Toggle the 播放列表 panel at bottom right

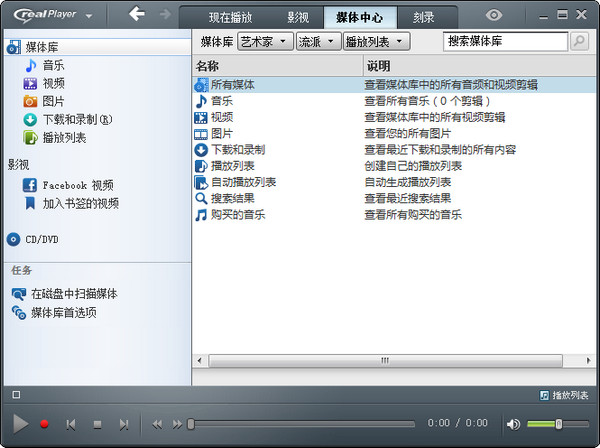564,395
